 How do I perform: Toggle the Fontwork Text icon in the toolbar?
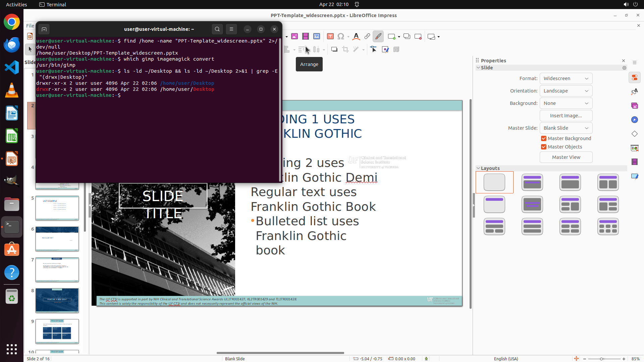(x=356, y=37)
